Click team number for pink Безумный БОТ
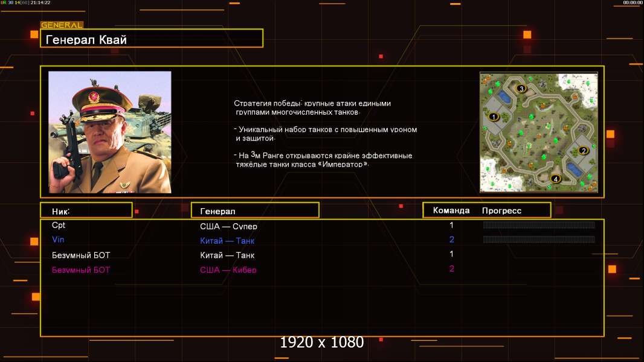The width and height of the screenshot is (644, 362). click(451, 269)
